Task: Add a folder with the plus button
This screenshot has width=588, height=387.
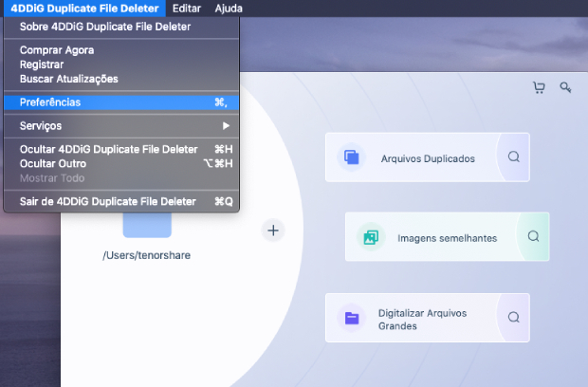Action: [x=273, y=230]
